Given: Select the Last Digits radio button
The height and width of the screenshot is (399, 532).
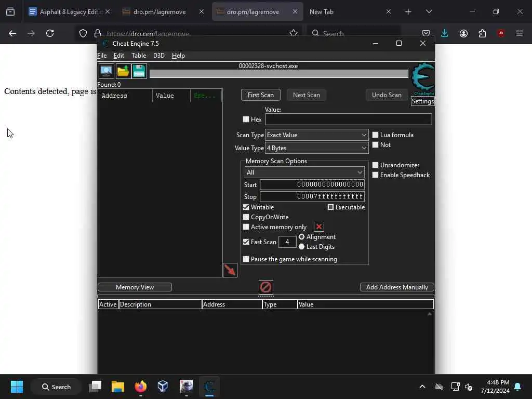Looking at the screenshot, I should point(301,247).
